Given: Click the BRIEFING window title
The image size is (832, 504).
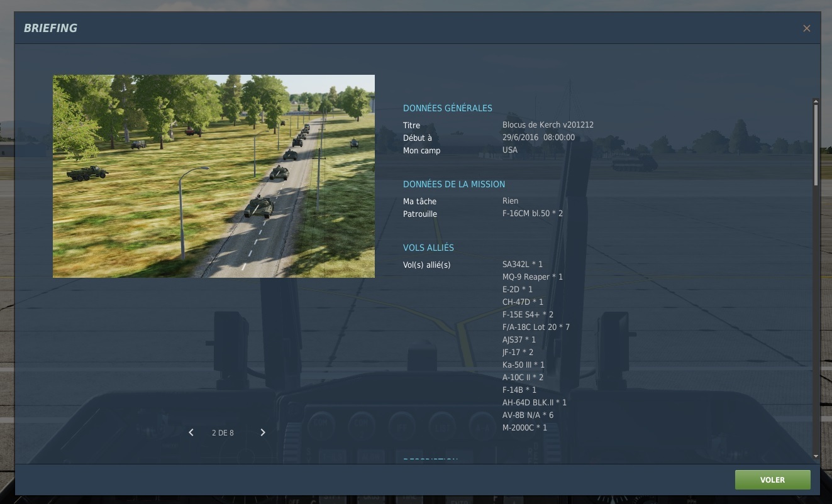Looking at the screenshot, I should tap(50, 28).
